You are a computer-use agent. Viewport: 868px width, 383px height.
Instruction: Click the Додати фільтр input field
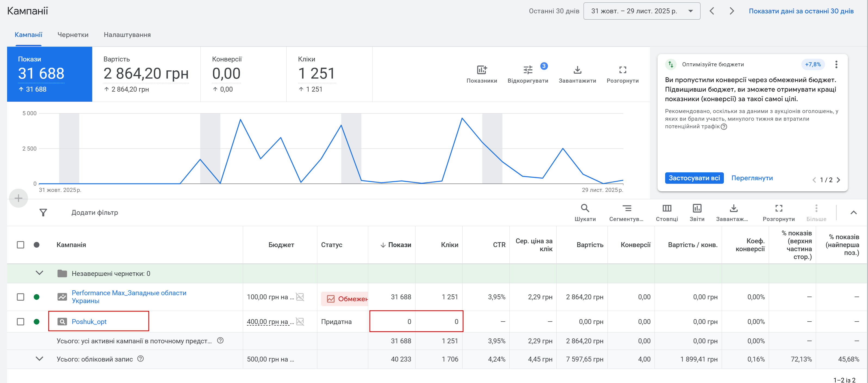pos(95,213)
